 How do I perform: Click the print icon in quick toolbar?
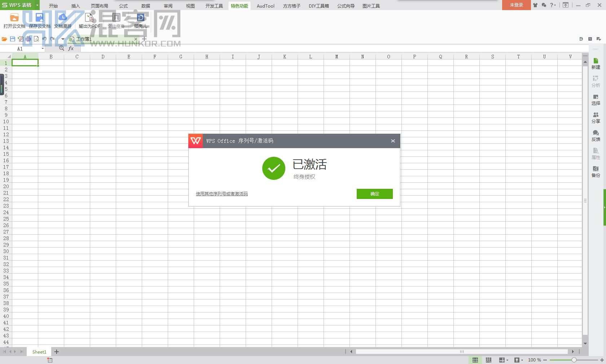28,39
